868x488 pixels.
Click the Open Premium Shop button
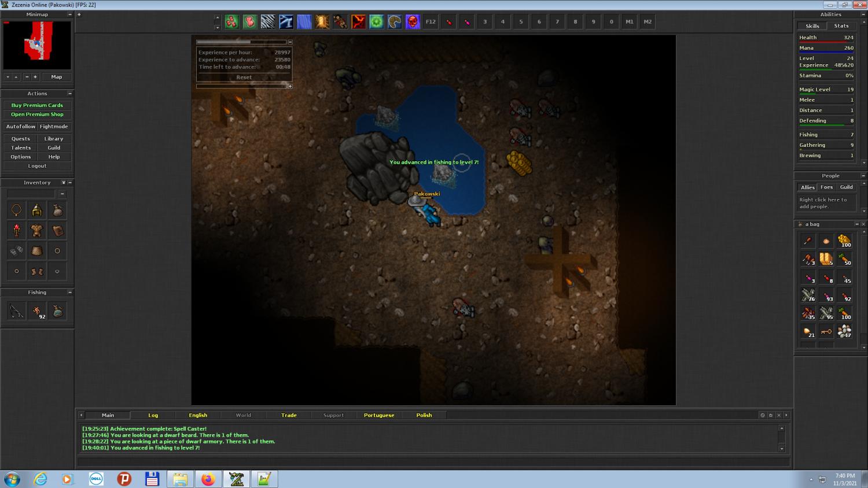coord(37,114)
